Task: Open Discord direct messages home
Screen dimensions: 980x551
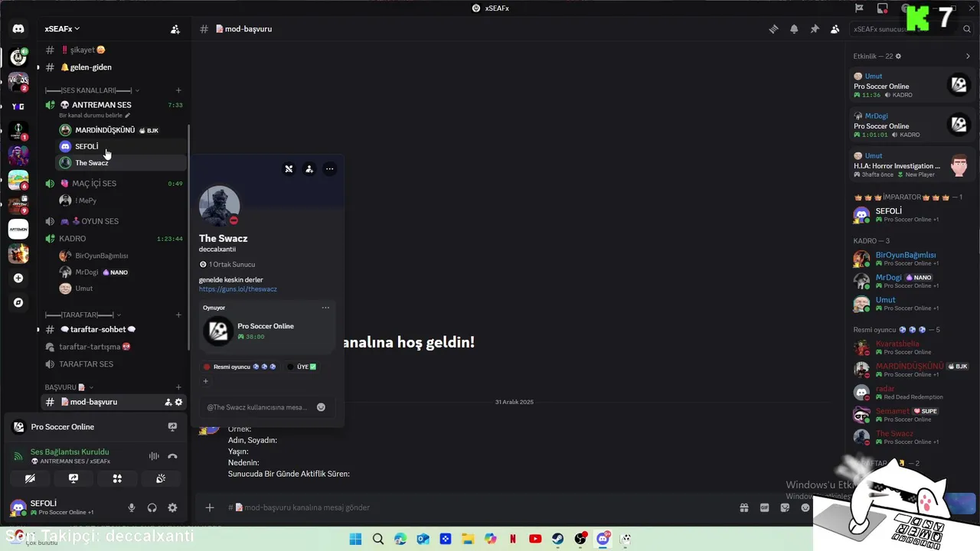Action: [18, 29]
